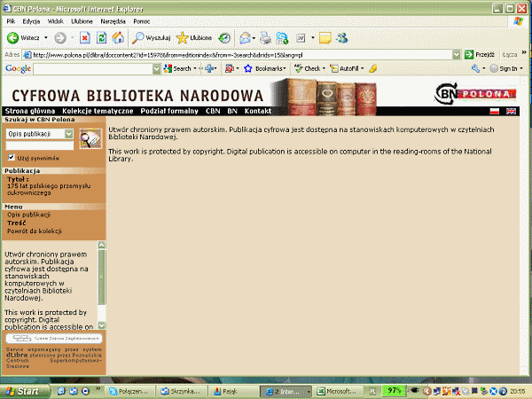Click sidebar scrollbar up arrow
The height and width of the screenshot is (399, 532).
(x=101, y=245)
